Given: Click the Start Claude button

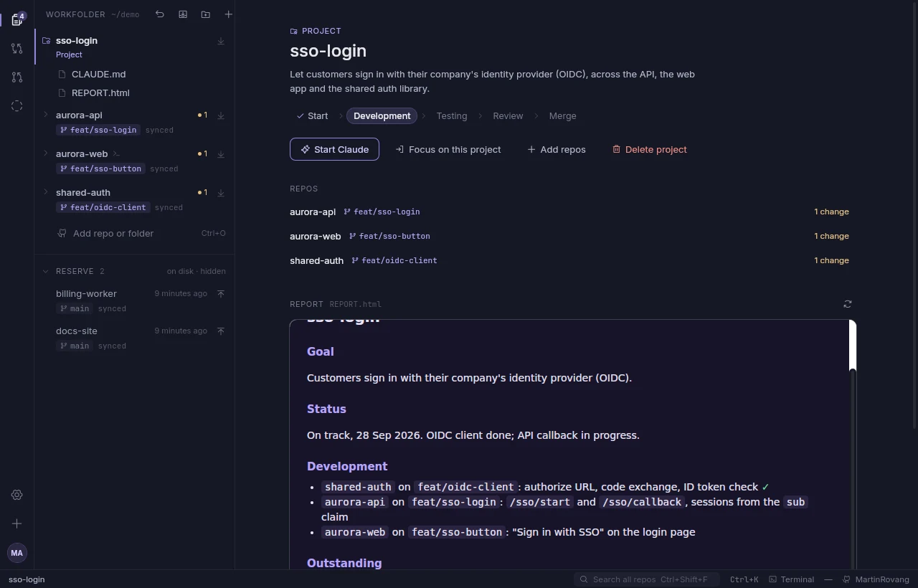Looking at the screenshot, I should (334, 149).
